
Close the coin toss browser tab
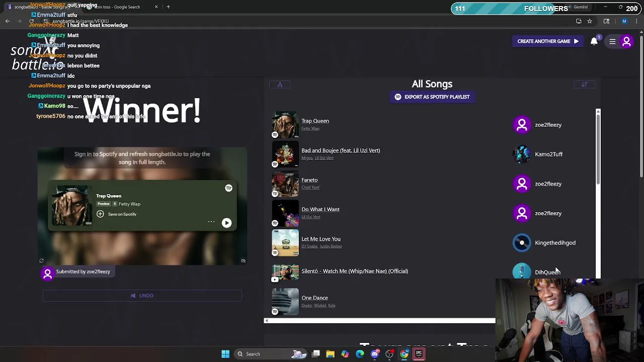156,7
